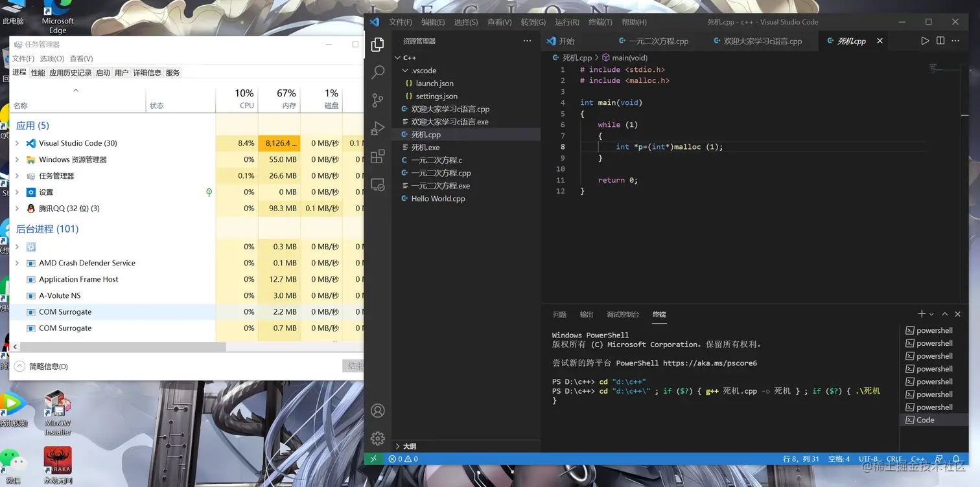Image resolution: width=980 pixels, height=487 pixels.
Task: Expand the Windows 资源管理器 process row
Action: point(17,159)
